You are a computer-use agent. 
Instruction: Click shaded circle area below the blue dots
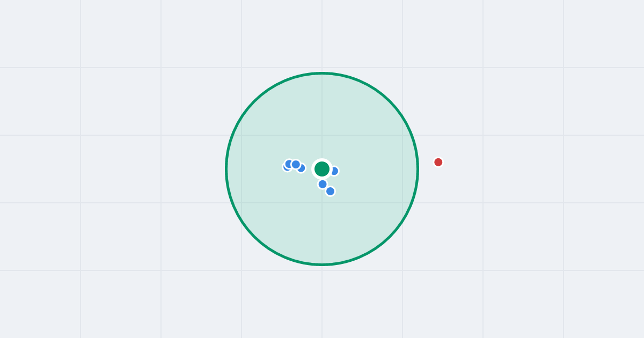pyautogui.click(x=322, y=231)
